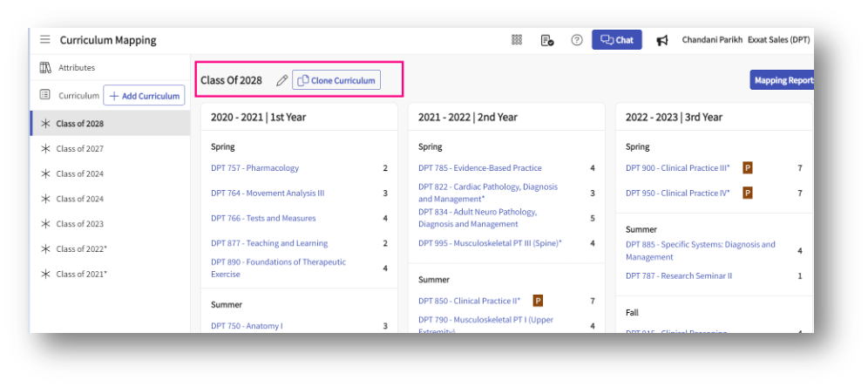Click the apps grid icon
Image resolution: width=868 pixels, height=387 pixels.
pyautogui.click(x=517, y=40)
